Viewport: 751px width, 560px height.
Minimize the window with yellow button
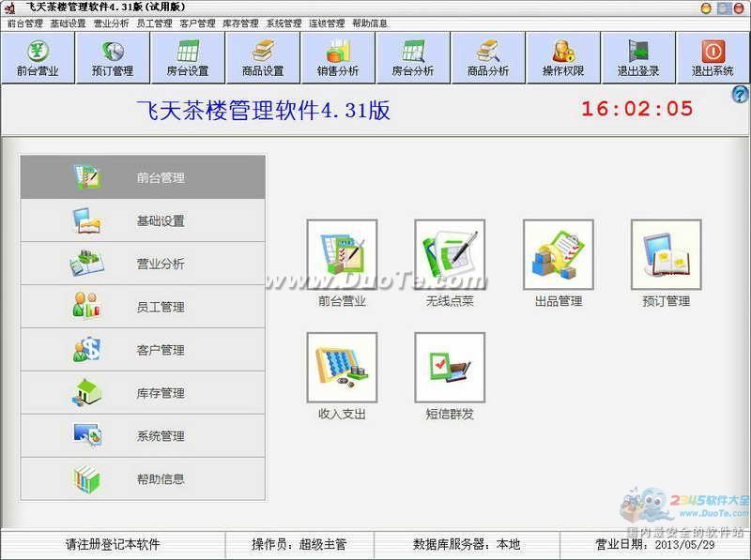pyautogui.click(x=706, y=8)
